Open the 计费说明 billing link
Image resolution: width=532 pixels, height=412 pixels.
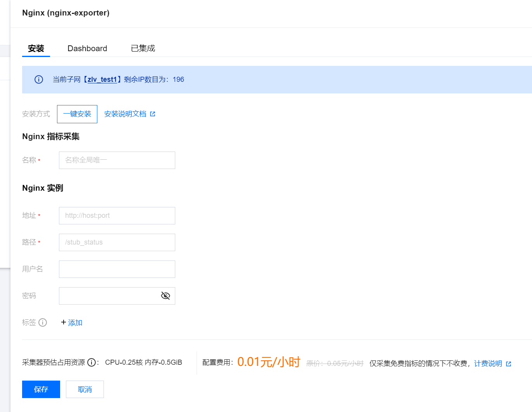click(488, 364)
